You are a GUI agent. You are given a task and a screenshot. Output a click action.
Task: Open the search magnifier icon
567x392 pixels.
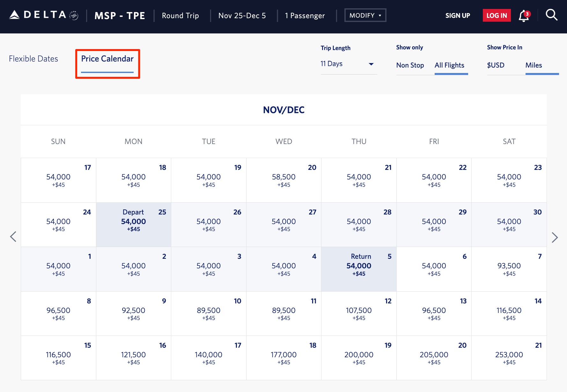(x=551, y=15)
